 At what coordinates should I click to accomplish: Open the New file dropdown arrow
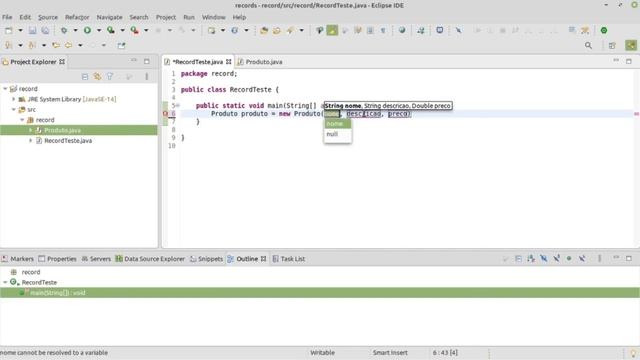[20, 31]
